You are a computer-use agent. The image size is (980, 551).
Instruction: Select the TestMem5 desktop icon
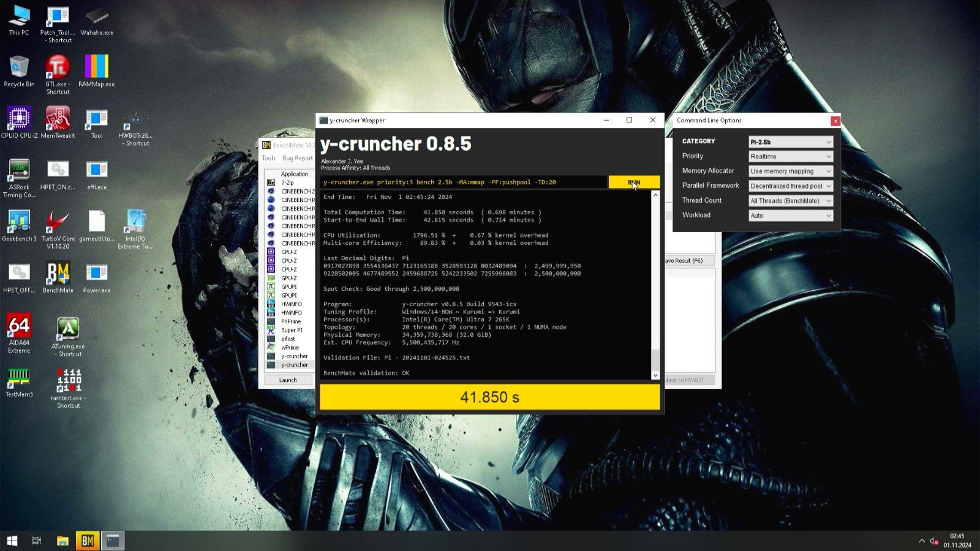pyautogui.click(x=19, y=383)
